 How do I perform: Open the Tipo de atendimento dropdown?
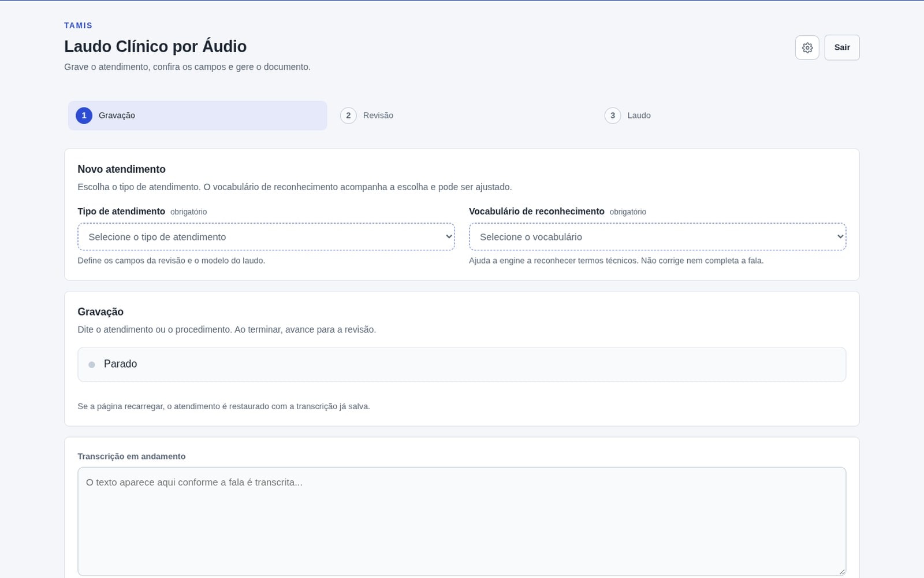pos(266,237)
